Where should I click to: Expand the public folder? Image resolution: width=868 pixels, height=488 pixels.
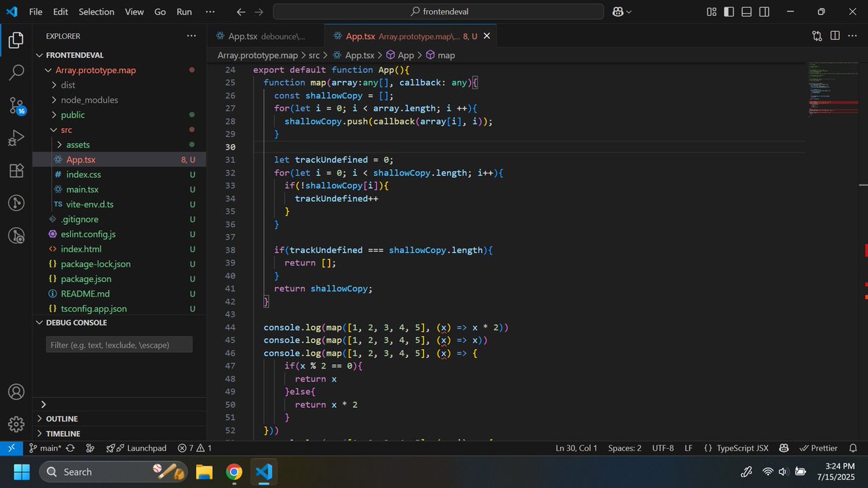(55, 115)
